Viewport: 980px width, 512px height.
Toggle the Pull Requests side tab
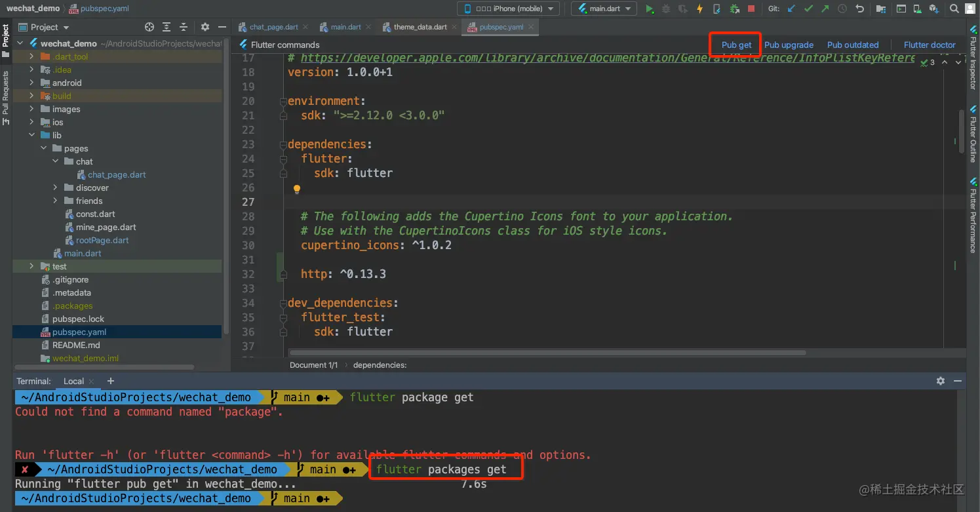coord(6,98)
